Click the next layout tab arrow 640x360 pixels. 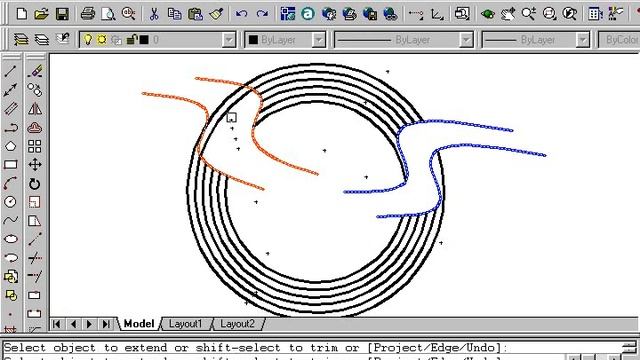click(x=89, y=324)
